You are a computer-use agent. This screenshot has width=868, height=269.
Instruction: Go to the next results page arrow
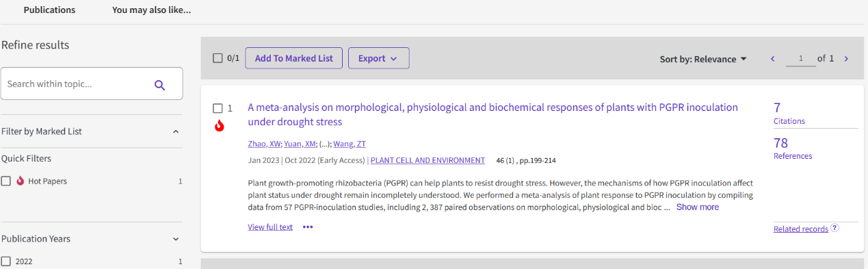846,59
